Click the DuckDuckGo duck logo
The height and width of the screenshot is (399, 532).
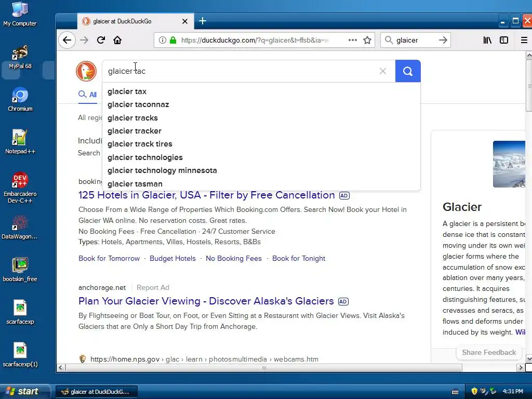coord(86,71)
